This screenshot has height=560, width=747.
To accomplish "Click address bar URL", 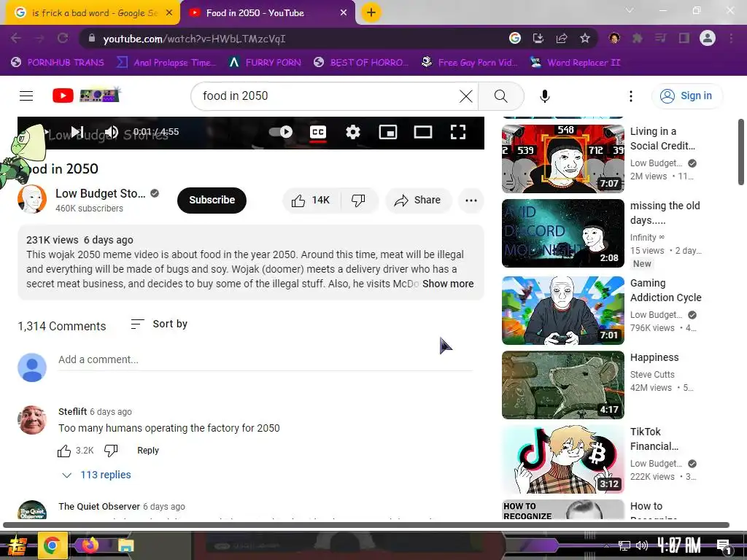I will click(x=194, y=39).
